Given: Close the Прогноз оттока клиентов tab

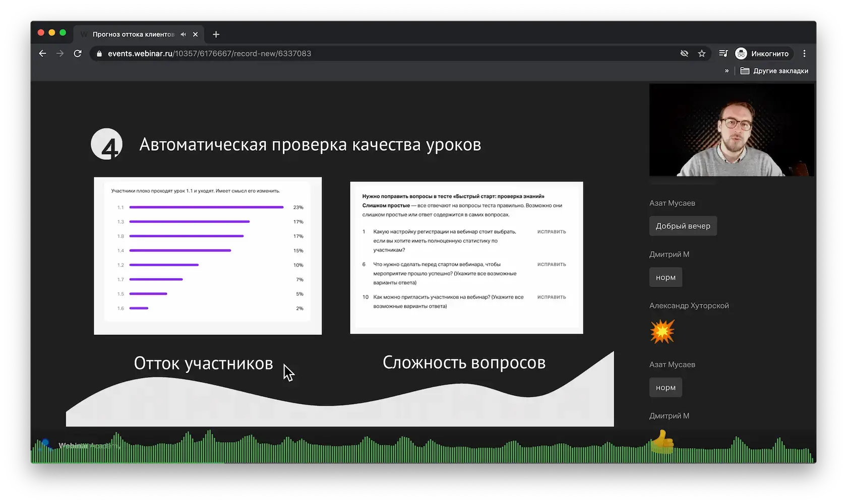Looking at the screenshot, I should click(196, 34).
